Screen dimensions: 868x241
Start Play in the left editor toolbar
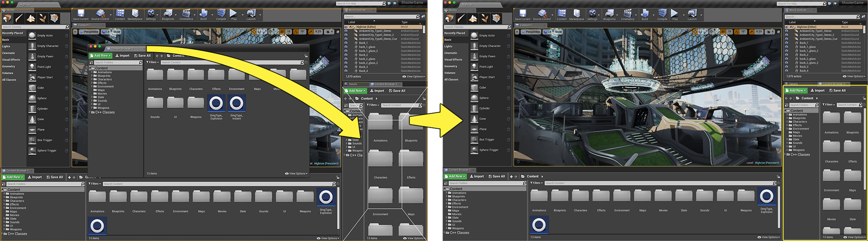(x=234, y=14)
